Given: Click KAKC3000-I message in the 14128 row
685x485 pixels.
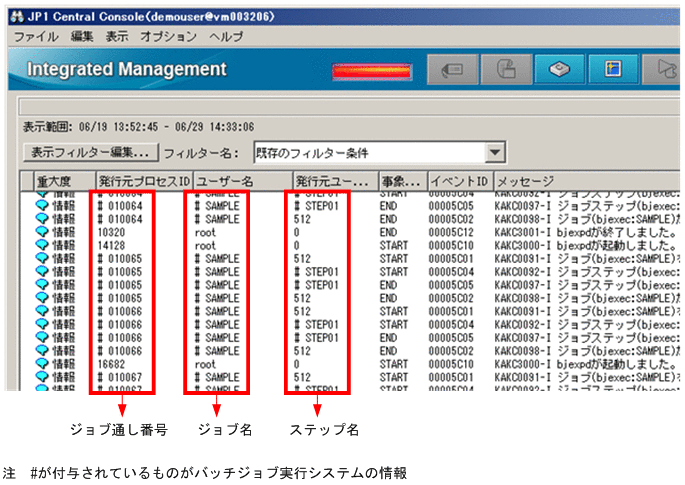Looking at the screenshot, I should 586,245.
